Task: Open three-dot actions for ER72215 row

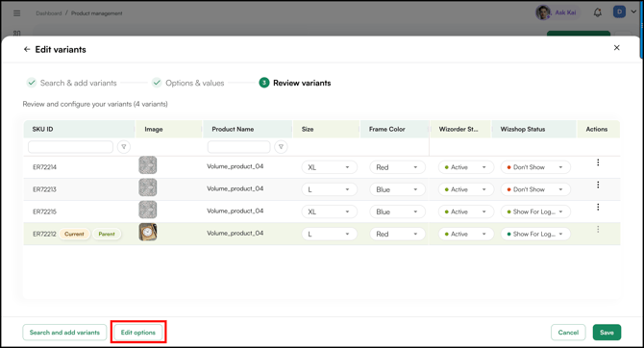Action: point(598,207)
